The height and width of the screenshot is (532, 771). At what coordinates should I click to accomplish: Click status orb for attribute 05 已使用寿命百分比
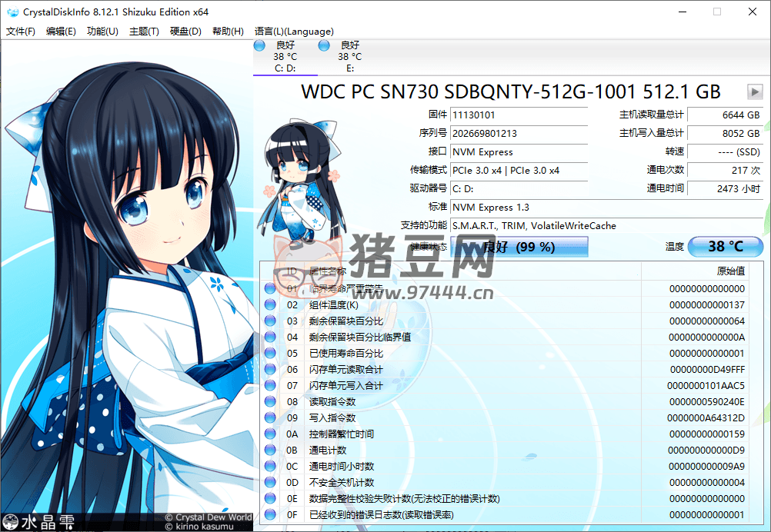tap(270, 353)
